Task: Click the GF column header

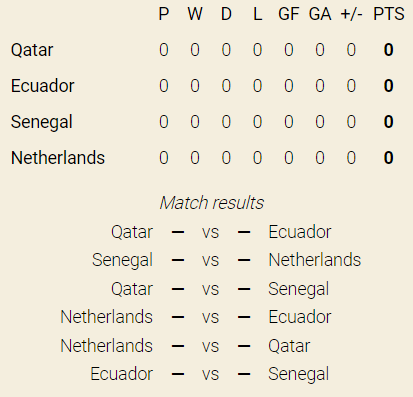Action: (x=289, y=14)
